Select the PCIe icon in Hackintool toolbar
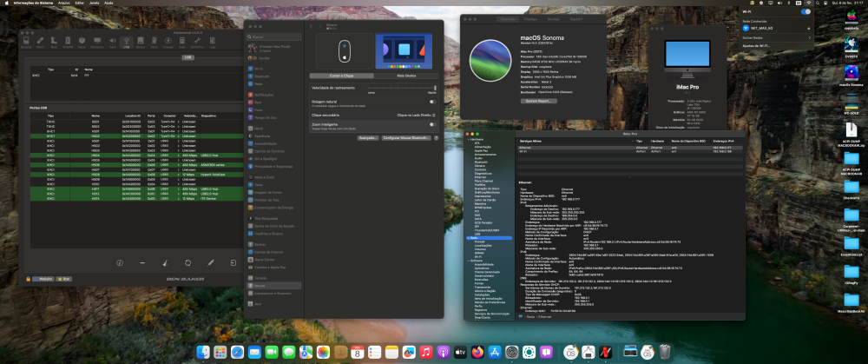This screenshot has height=364, width=868. [x=155, y=42]
